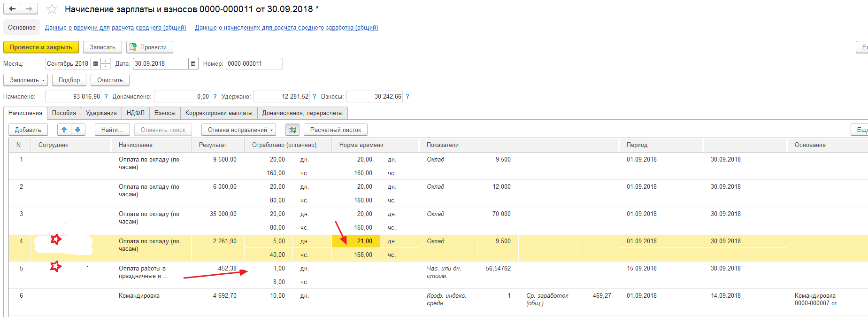Click the green table details icon
This screenshot has width=868, height=317.
pos(292,130)
